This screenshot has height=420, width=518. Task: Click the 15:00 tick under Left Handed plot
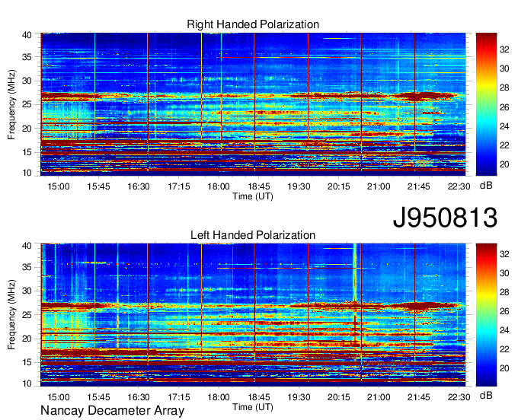click(x=59, y=397)
